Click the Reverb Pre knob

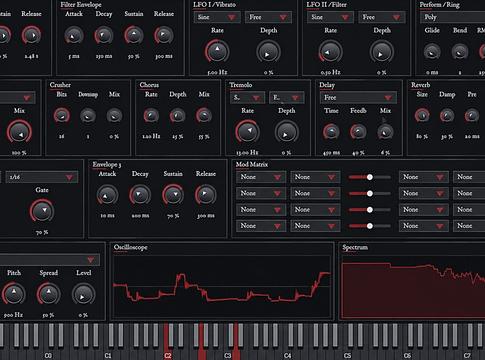[x=472, y=116]
